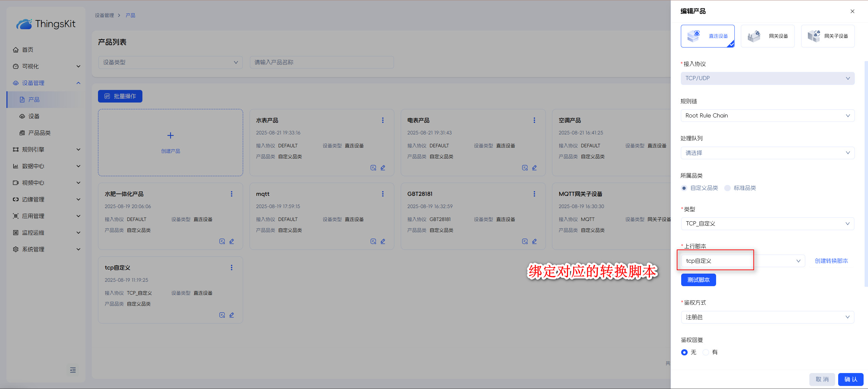Click the plus icon to create product
The height and width of the screenshot is (389, 868).
(171, 135)
